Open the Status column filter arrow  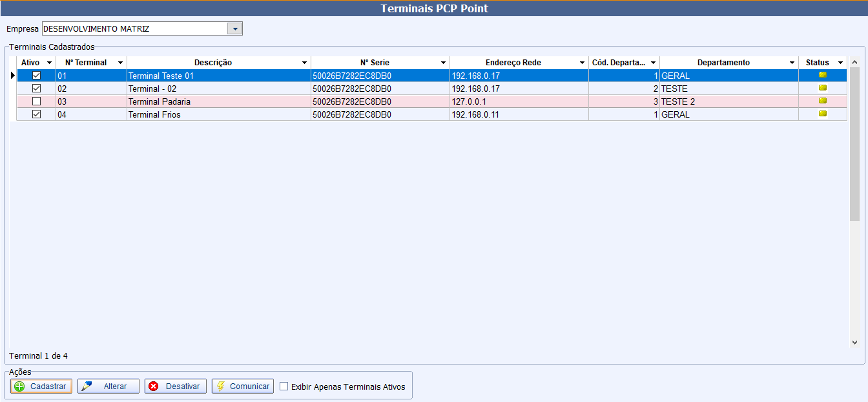pos(840,63)
